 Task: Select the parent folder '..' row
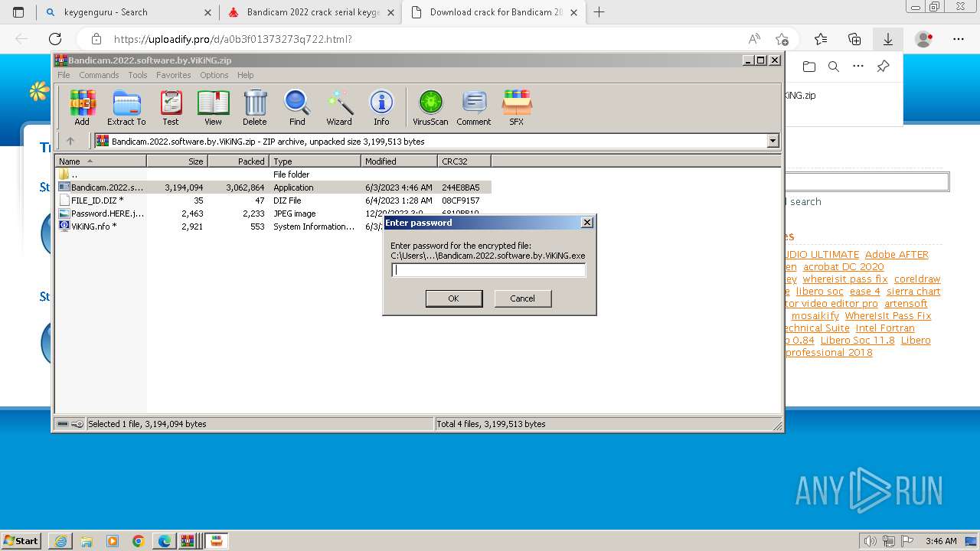(273, 174)
